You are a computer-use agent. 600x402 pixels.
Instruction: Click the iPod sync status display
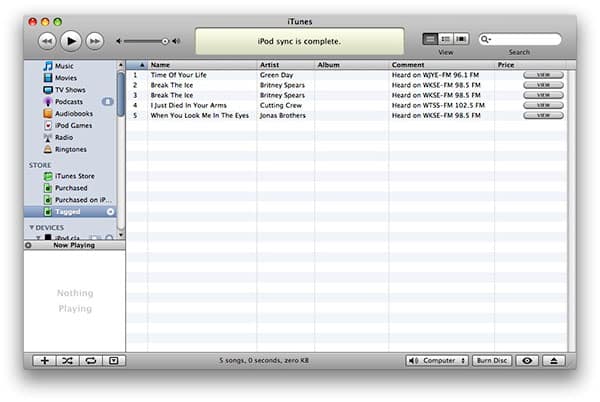pyautogui.click(x=299, y=41)
